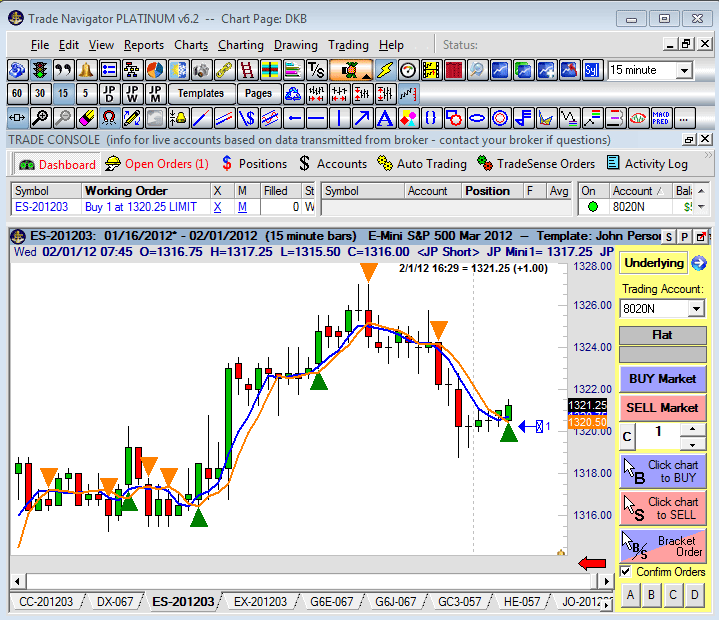The image size is (719, 620).
Task: Toggle the magnet snap tool
Action: (109, 118)
